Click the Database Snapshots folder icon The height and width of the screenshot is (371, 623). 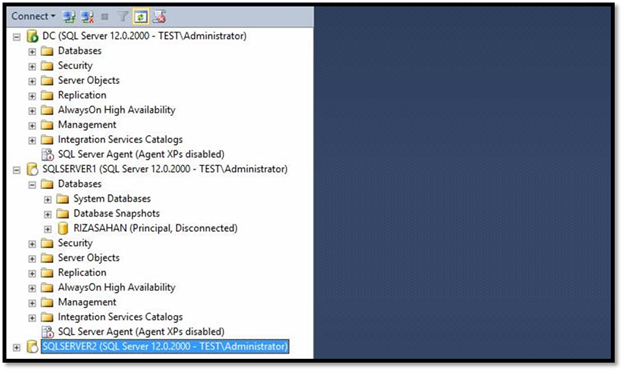[x=63, y=214]
